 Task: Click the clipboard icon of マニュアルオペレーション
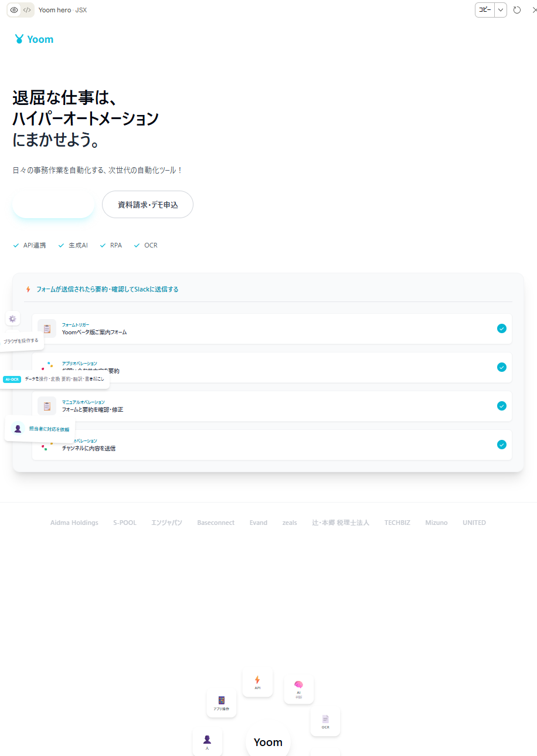point(47,406)
